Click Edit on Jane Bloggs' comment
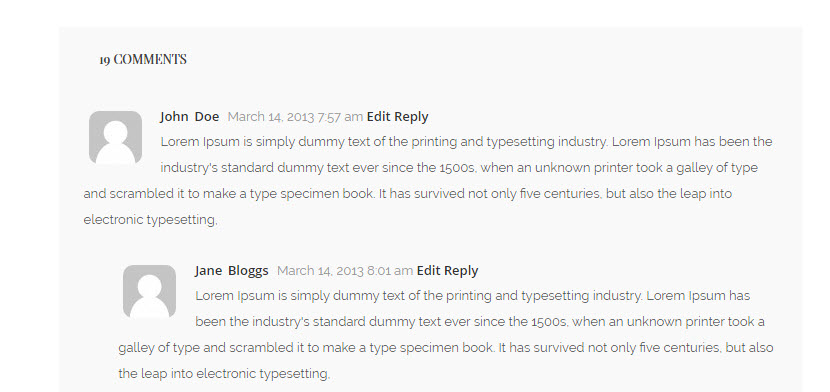 pyautogui.click(x=428, y=271)
